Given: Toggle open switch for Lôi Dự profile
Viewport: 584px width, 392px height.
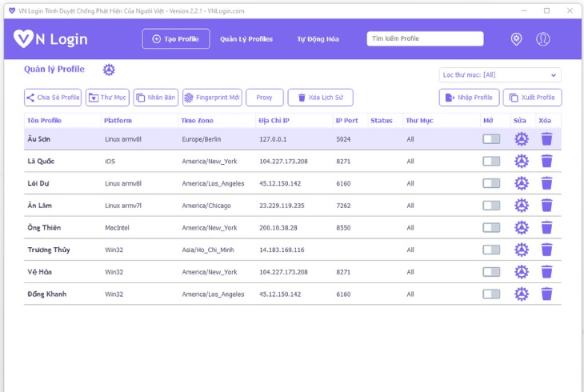Looking at the screenshot, I should pyautogui.click(x=491, y=183).
